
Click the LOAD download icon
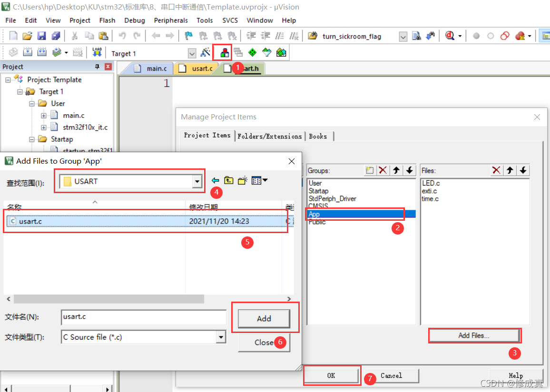point(97,53)
